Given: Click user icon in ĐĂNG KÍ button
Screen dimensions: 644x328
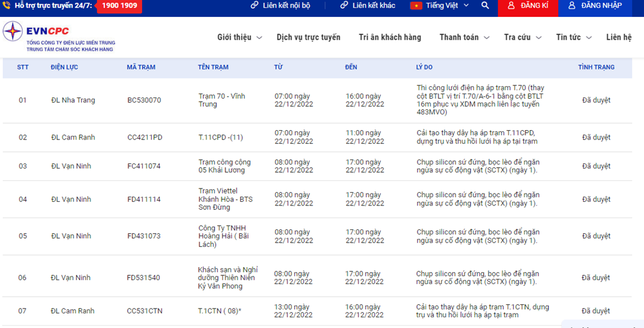Looking at the screenshot, I should point(510,6).
